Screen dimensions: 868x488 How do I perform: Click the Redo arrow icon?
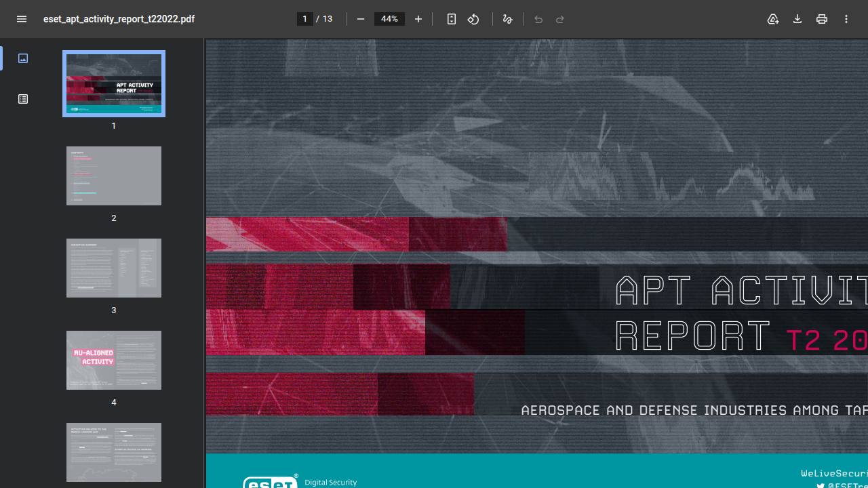[560, 19]
